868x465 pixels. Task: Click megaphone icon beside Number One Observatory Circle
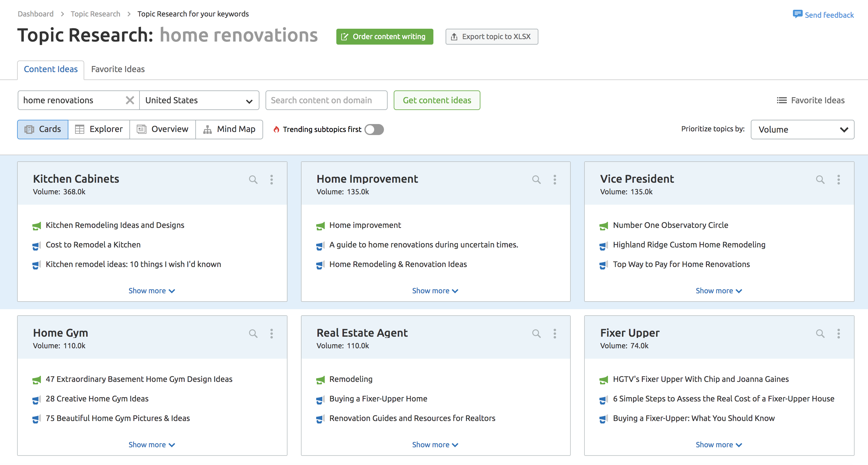pyautogui.click(x=604, y=226)
